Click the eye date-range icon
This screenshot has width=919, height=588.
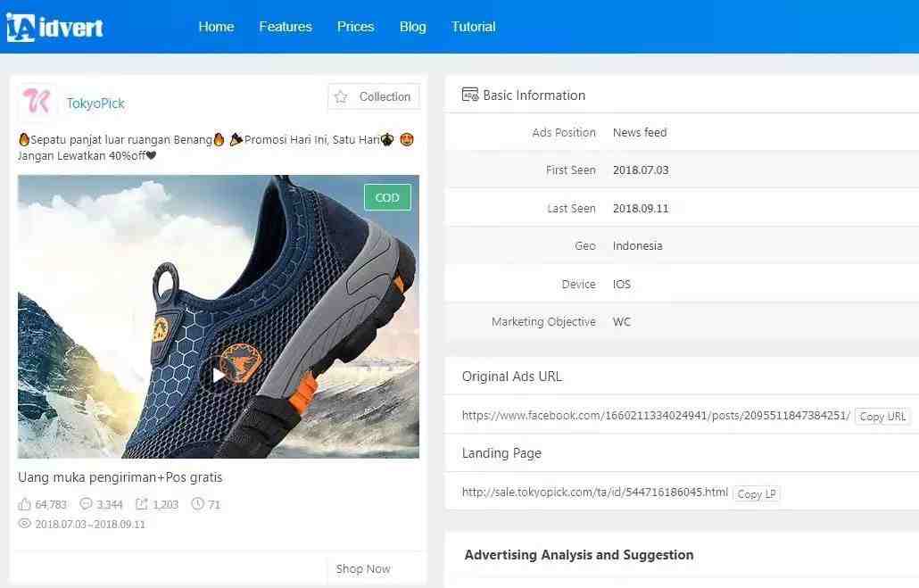[25, 524]
